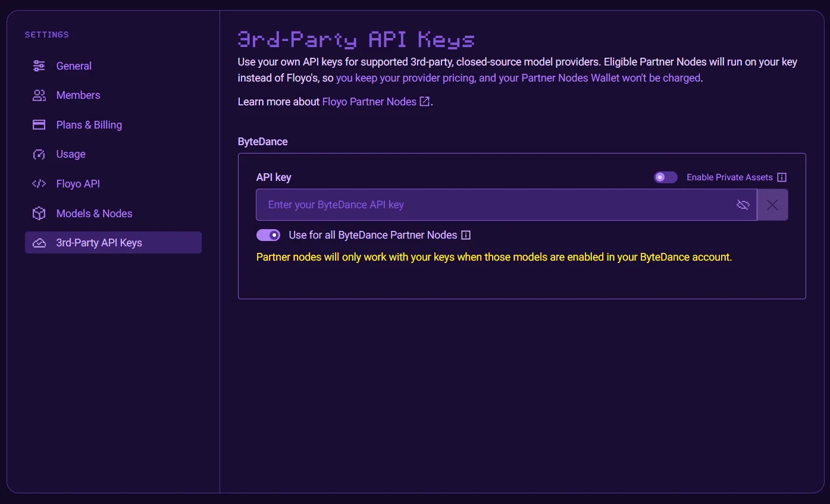Select 3rd-Party API Keys in settings sidebar

(x=113, y=243)
